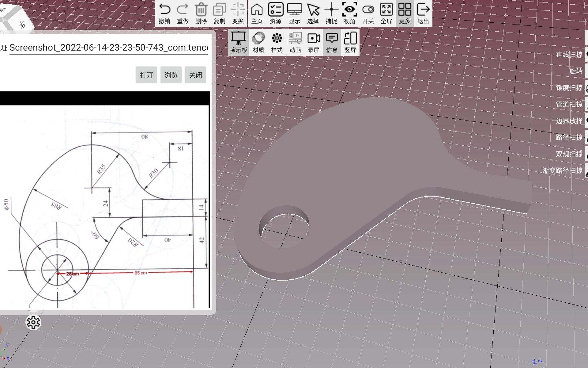588x368 pixels.
Task: Start Screen recording (录屏) camera icon
Action: click(313, 42)
